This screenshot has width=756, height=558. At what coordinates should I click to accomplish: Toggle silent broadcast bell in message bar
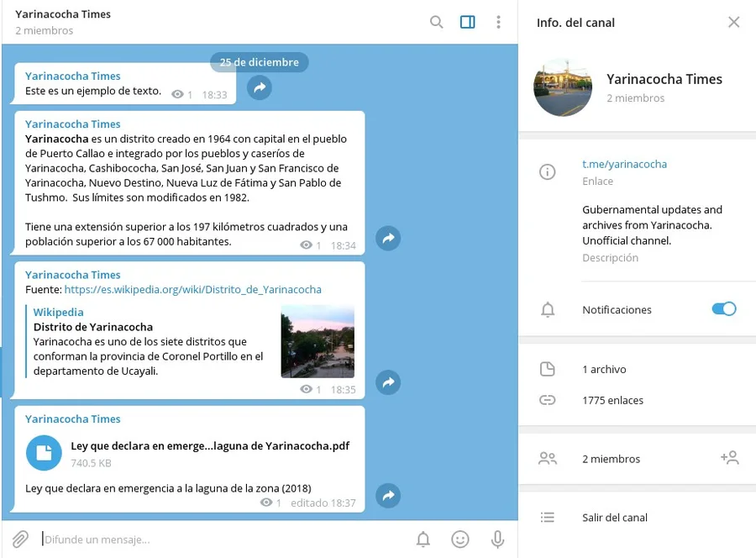click(x=423, y=540)
